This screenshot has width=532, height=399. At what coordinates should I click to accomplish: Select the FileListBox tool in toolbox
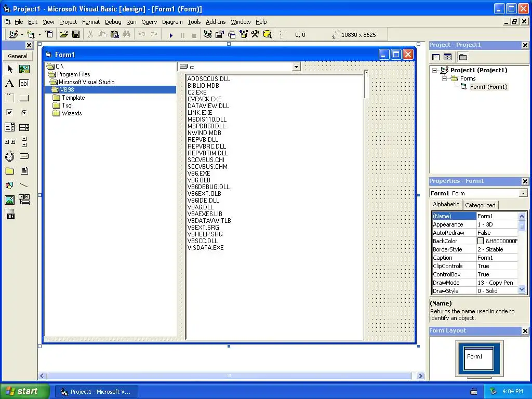pyautogui.click(x=24, y=170)
